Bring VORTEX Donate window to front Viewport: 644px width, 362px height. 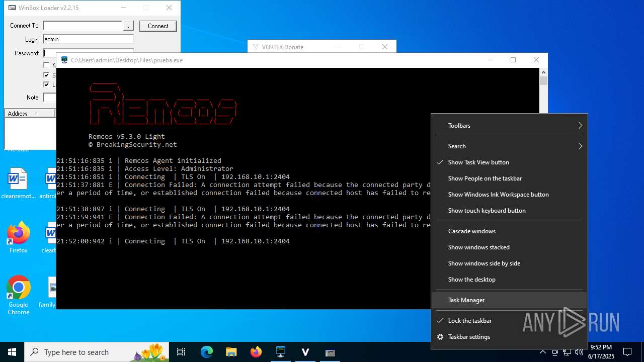click(283, 47)
